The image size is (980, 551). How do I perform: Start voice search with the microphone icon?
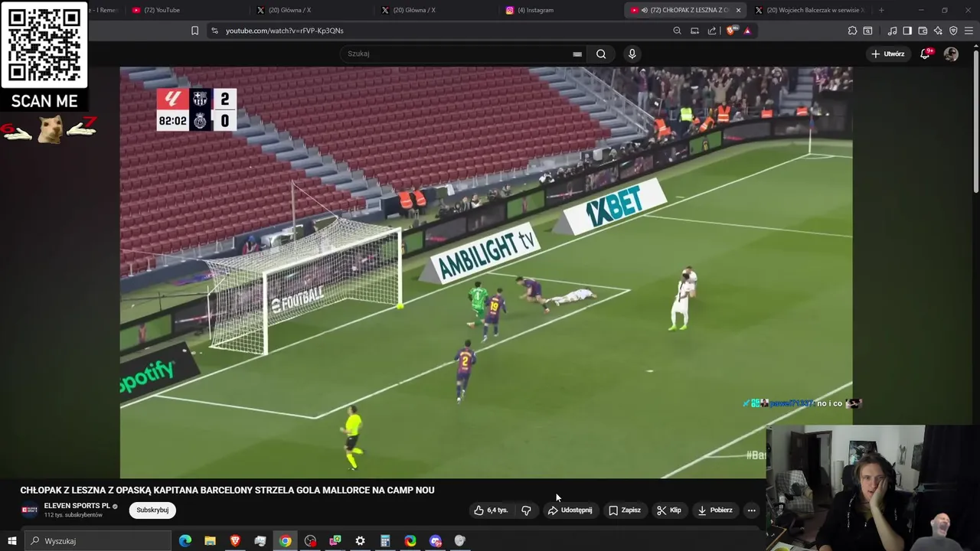point(632,54)
